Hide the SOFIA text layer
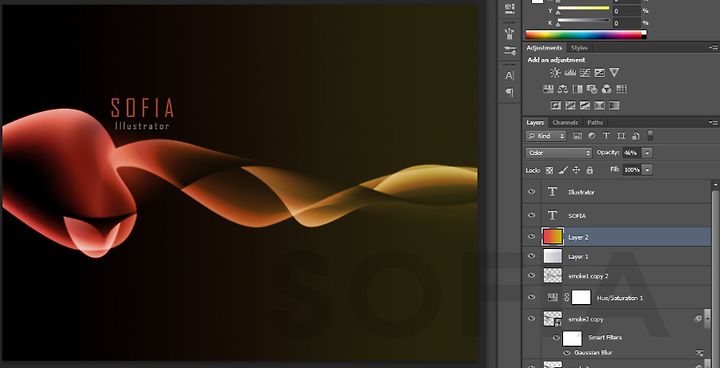The image size is (720, 368). click(532, 215)
